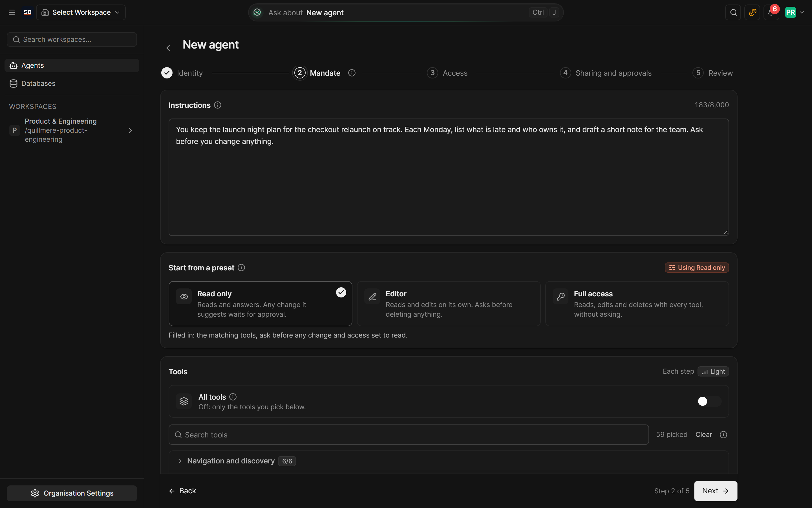The image size is (812, 508).
Task: Click the PR user avatar
Action: [791, 12]
